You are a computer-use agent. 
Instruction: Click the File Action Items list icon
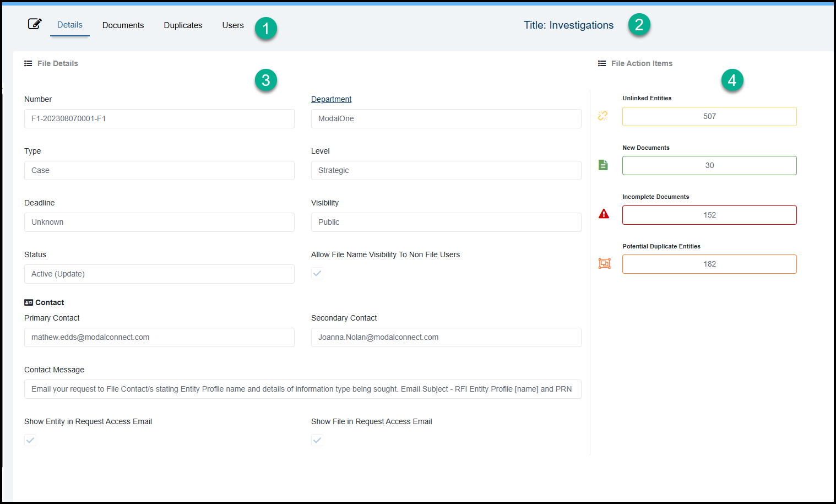(602, 63)
